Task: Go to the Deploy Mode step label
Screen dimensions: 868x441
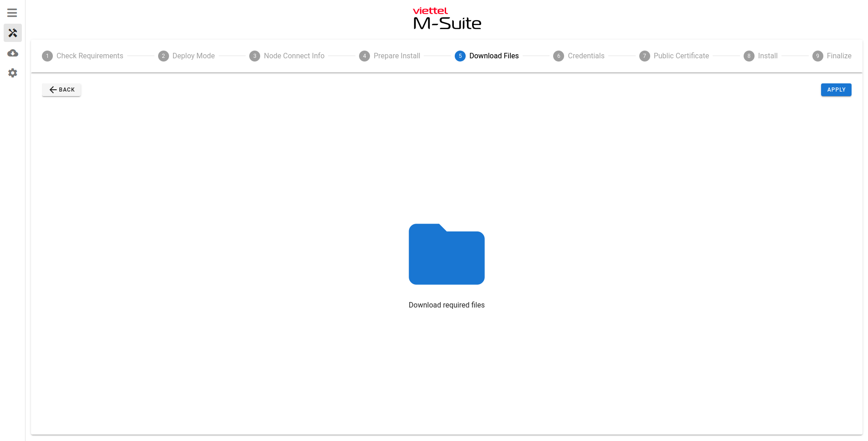Action: pyautogui.click(x=194, y=56)
